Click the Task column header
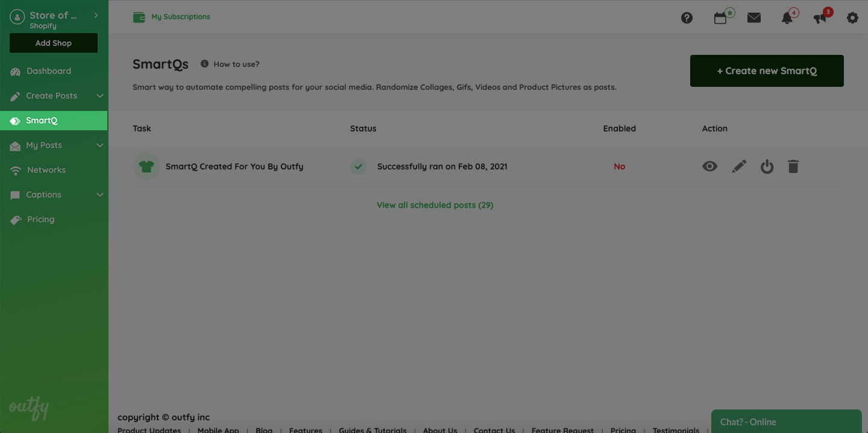The width and height of the screenshot is (868, 433). click(x=142, y=128)
